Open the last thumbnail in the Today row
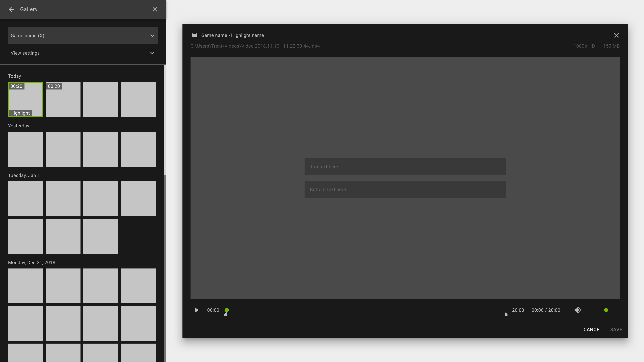The width and height of the screenshot is (644, 362). (x=138, y=99)
